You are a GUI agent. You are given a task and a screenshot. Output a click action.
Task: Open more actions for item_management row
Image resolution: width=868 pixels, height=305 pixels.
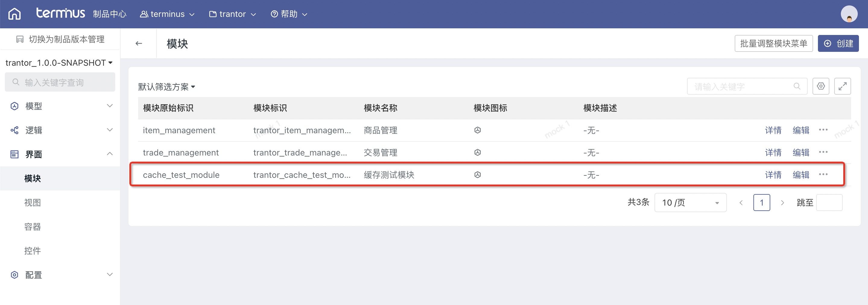823,130
